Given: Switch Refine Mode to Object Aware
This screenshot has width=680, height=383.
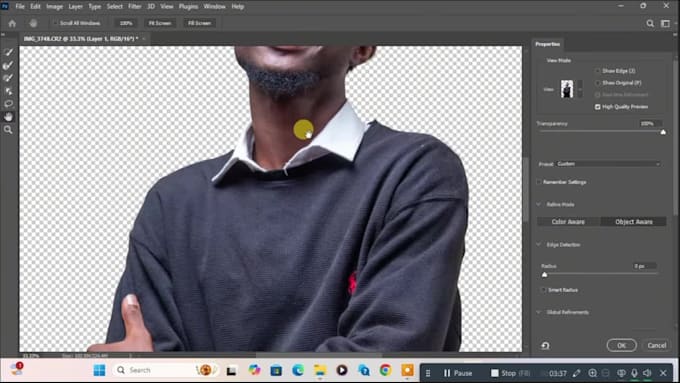Looking at the screenshot, I should pyautogui.click(x=634, y=222).
